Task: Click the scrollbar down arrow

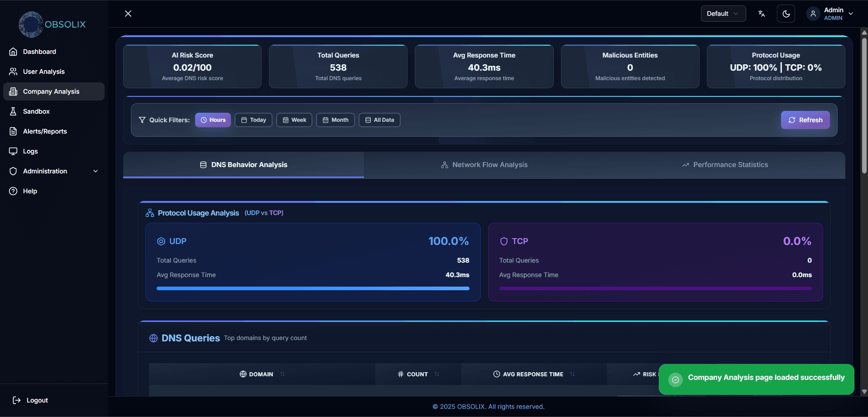Action: point(864,392)
